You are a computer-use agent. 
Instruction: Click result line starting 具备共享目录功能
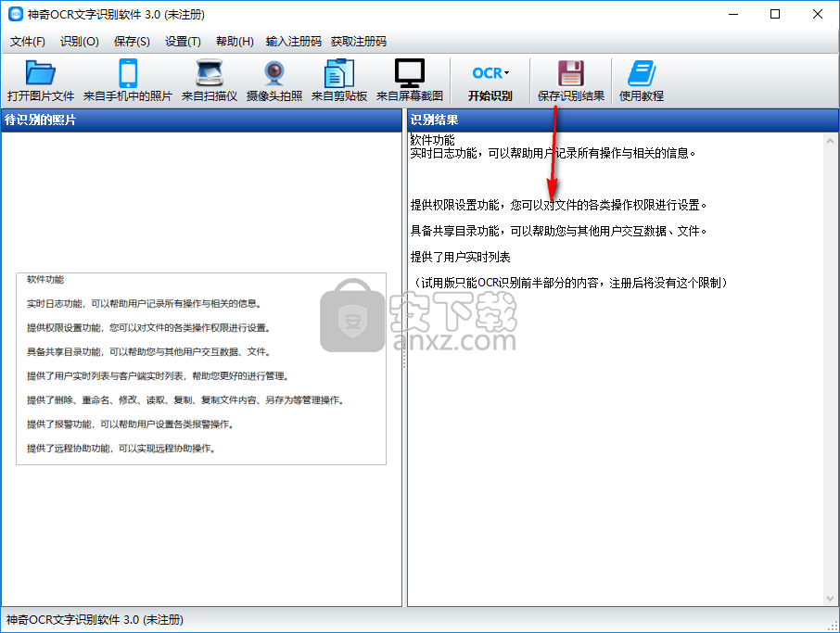pyautogui.click(x=559, y=231)
